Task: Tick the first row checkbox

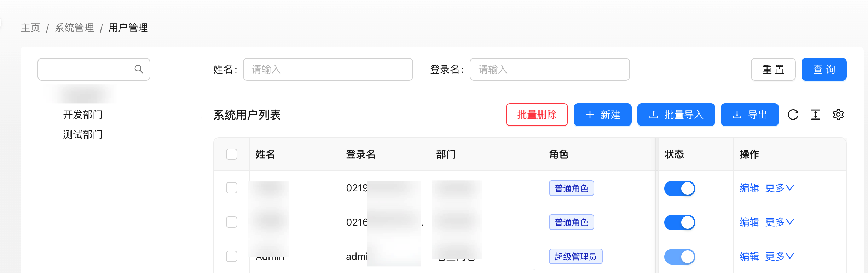Action: point(232,188)
